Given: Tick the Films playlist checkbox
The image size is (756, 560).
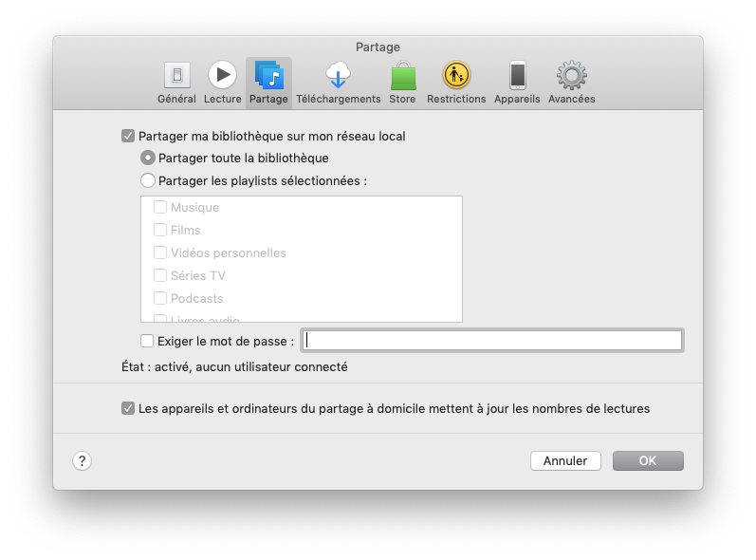Looking at the screenshot, I should (160, 230).
